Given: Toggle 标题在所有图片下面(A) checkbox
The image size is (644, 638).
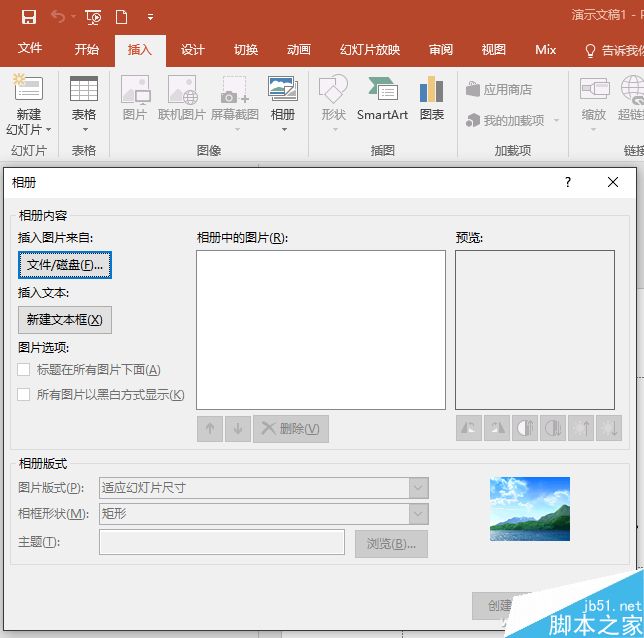Looking at the screenshot, I should tap(23, 370).
